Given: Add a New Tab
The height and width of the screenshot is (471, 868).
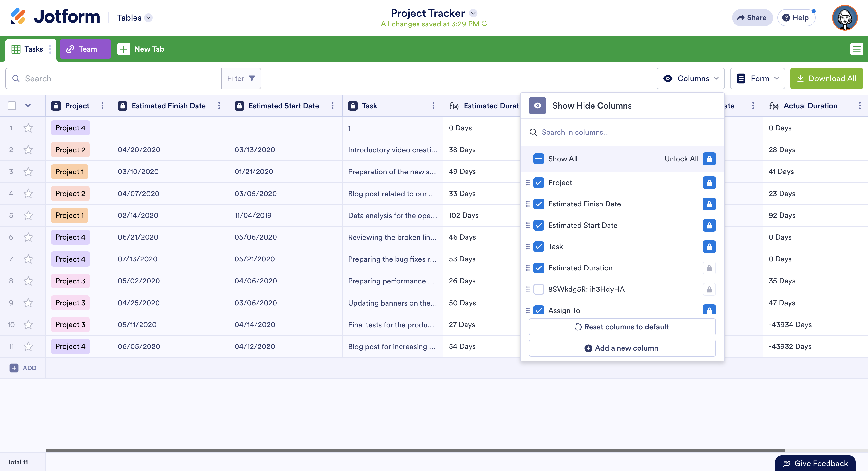Looking at the screenshot, I should [x=141, y=49].
